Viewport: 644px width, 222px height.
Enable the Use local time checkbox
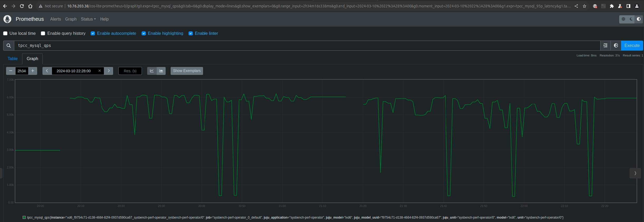click(x=5, y=33)
